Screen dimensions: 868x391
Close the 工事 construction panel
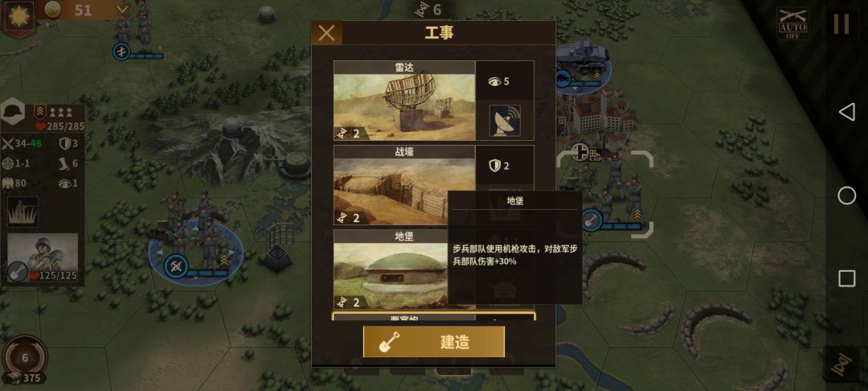[326, 33]
